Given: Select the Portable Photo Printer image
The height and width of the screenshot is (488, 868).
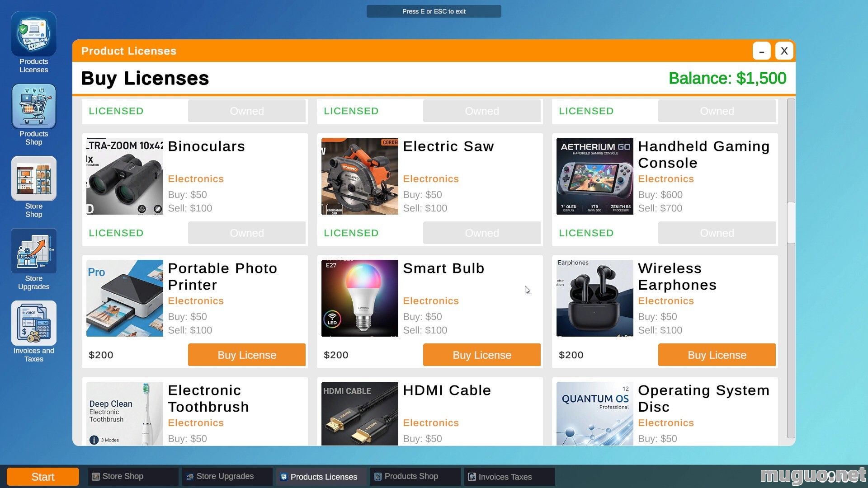Looking at the screenshot, I should pos(125,298).
